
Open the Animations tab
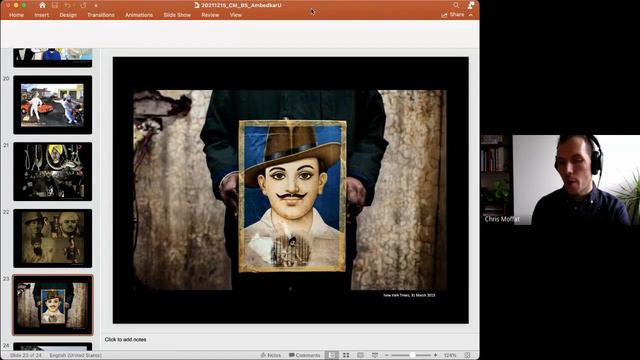pos(139,15)
